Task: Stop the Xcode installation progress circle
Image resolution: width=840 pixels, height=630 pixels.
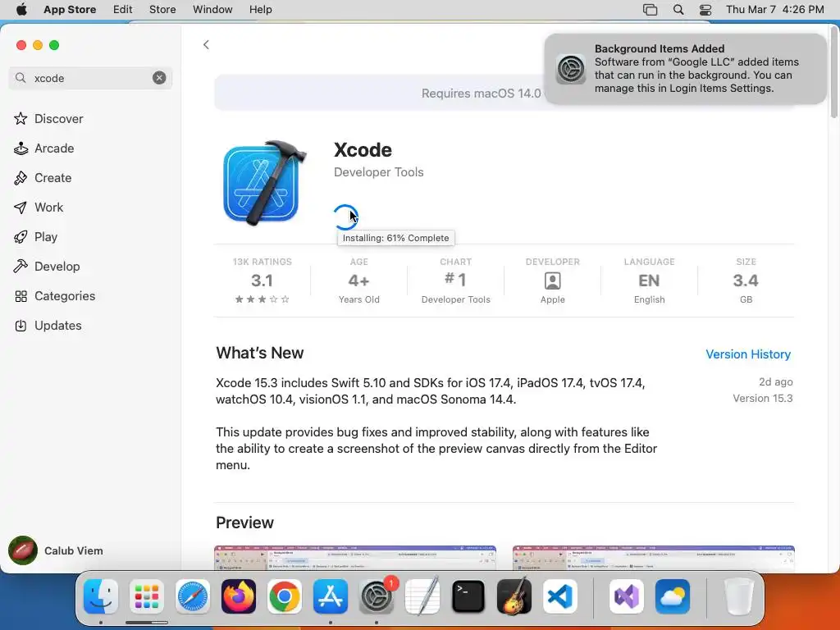Action: click(345, 217)
